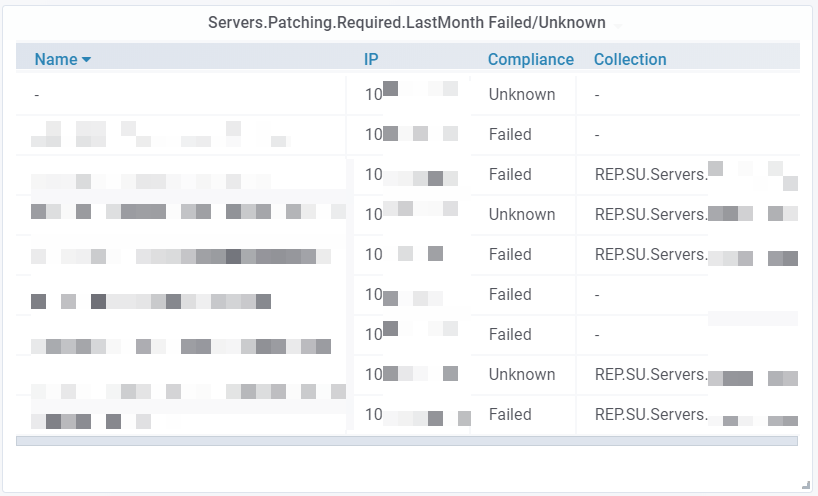Select the Unknown compliance cell in fourth row

(x=522, y=214)
